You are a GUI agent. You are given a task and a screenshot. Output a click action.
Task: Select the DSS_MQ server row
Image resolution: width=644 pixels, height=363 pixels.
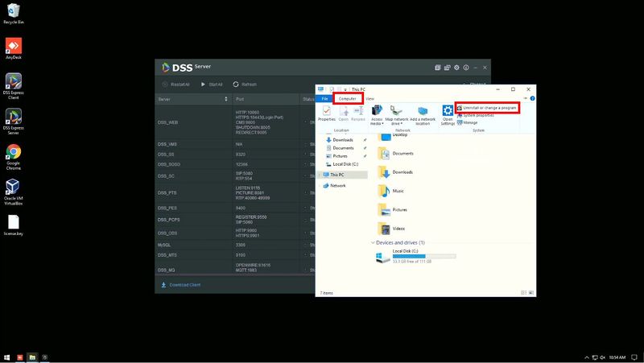point(235,268)
